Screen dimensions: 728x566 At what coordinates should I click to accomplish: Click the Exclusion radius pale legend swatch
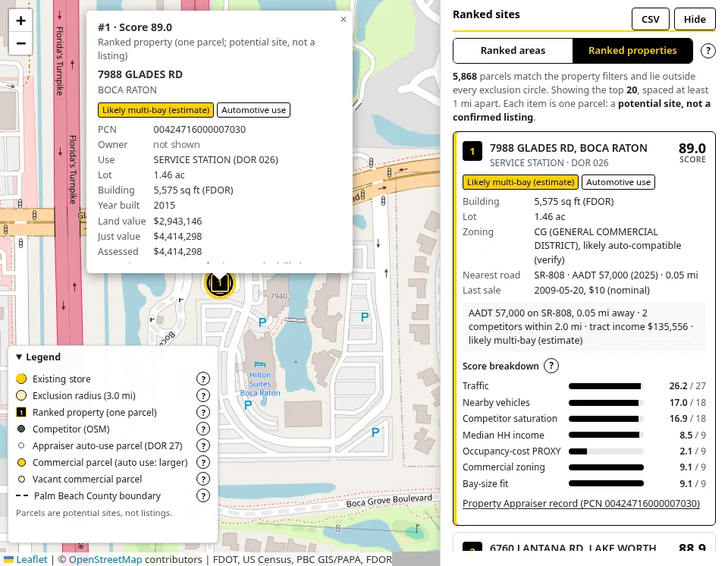pos(21,395)
